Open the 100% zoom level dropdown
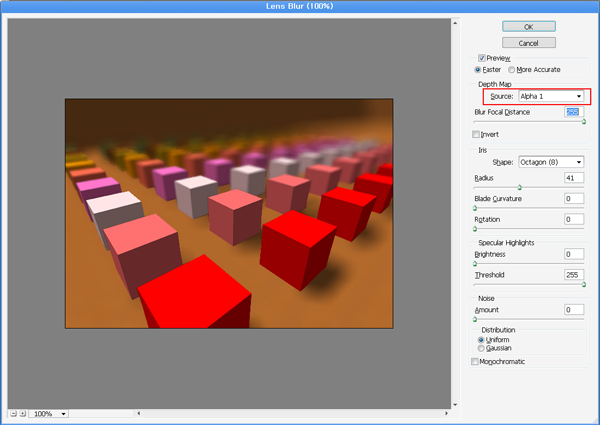 [49, 414]
